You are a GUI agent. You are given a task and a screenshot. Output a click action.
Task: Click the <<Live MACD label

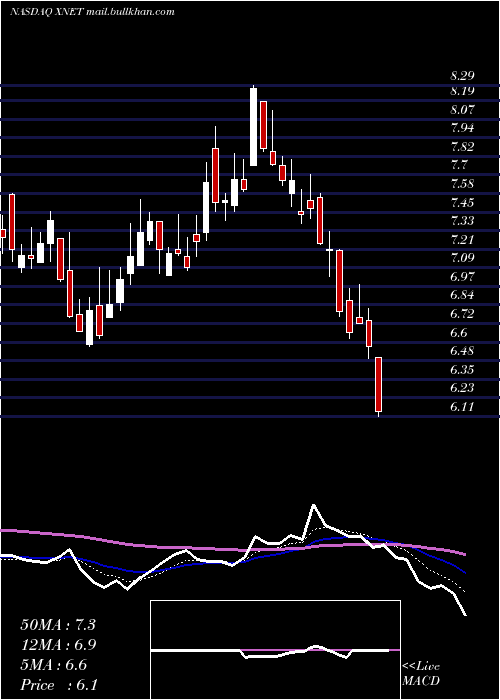click(421, 674)
